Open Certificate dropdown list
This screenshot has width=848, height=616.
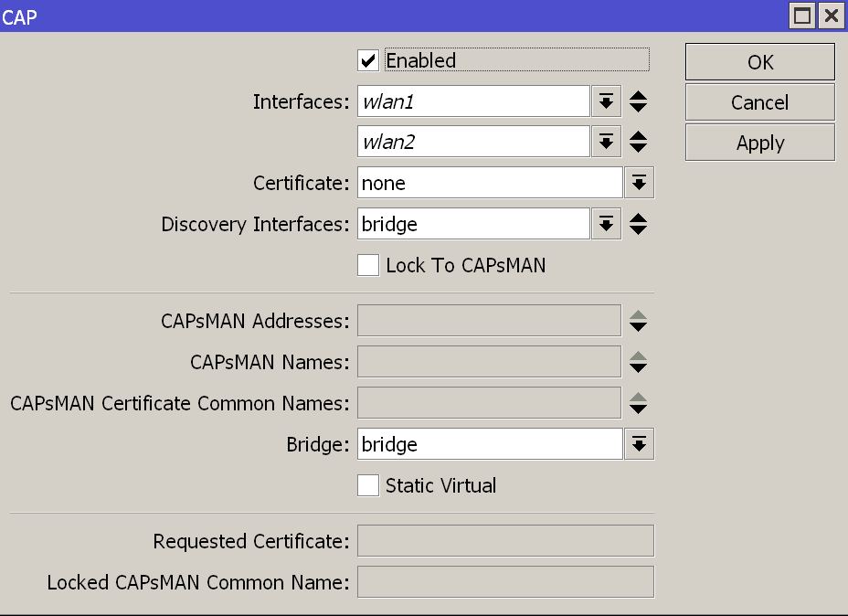[640, 183]
